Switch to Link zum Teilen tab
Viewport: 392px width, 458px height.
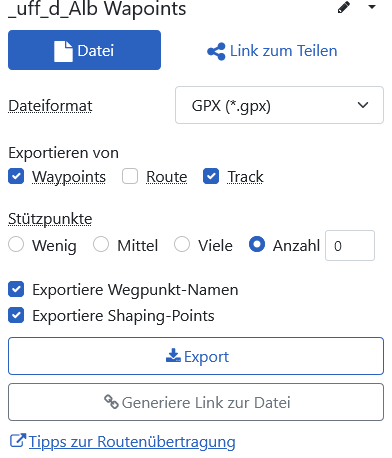(272, 51)
